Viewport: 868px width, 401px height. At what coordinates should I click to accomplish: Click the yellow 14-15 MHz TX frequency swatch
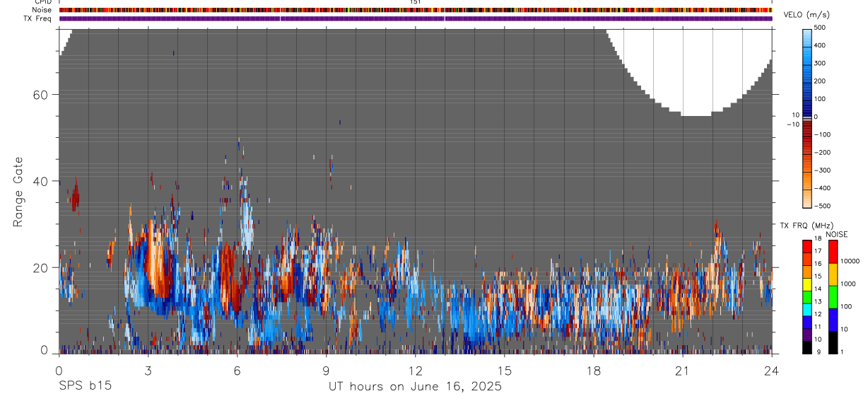coord(808,284)
